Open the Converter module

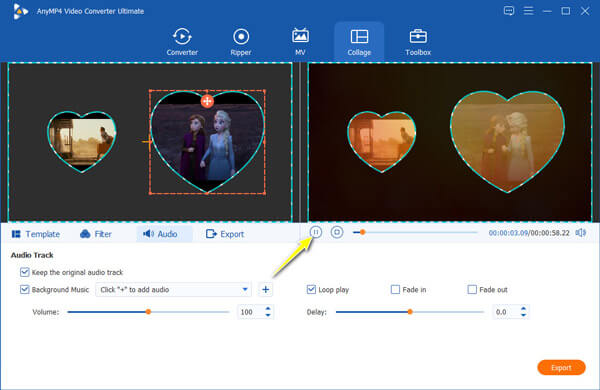click(182, 42)
